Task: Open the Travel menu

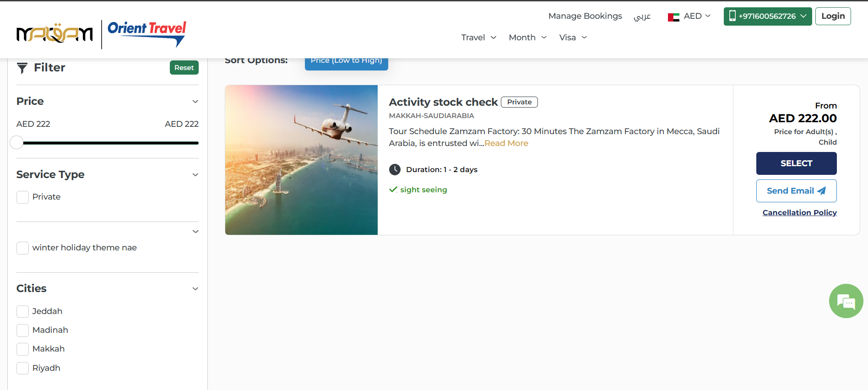Action: (x=478, y=38)
